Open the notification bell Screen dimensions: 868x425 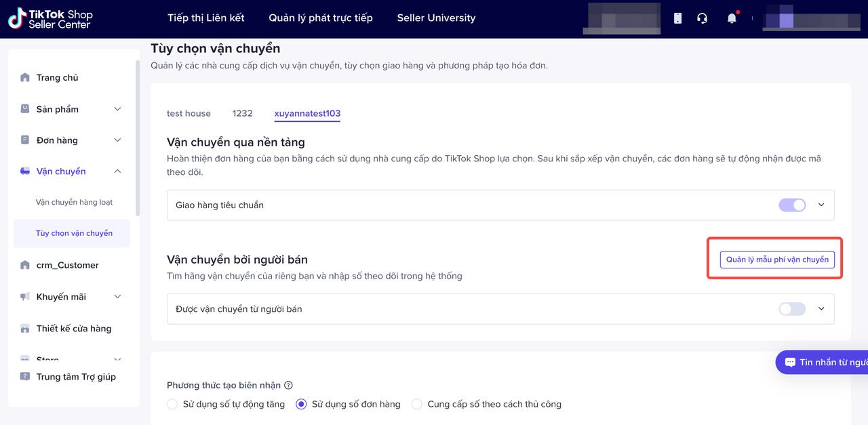(x=732, y=18)
